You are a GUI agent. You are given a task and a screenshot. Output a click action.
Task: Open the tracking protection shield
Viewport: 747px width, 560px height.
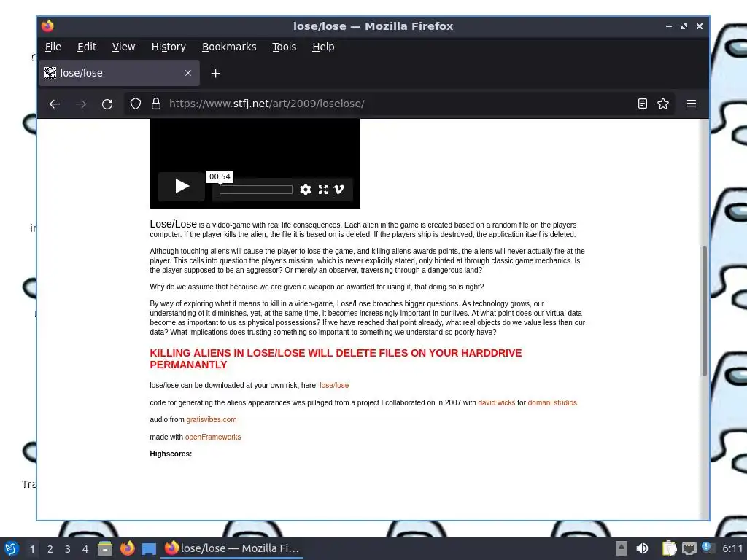[x=136, y=104]
